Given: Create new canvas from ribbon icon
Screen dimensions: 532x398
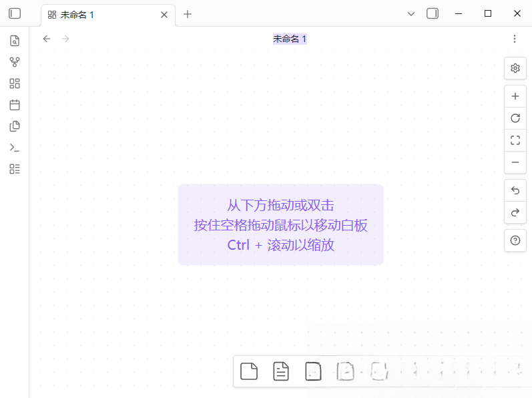Looking at the screenshot, I should click(x=15, y=83).
